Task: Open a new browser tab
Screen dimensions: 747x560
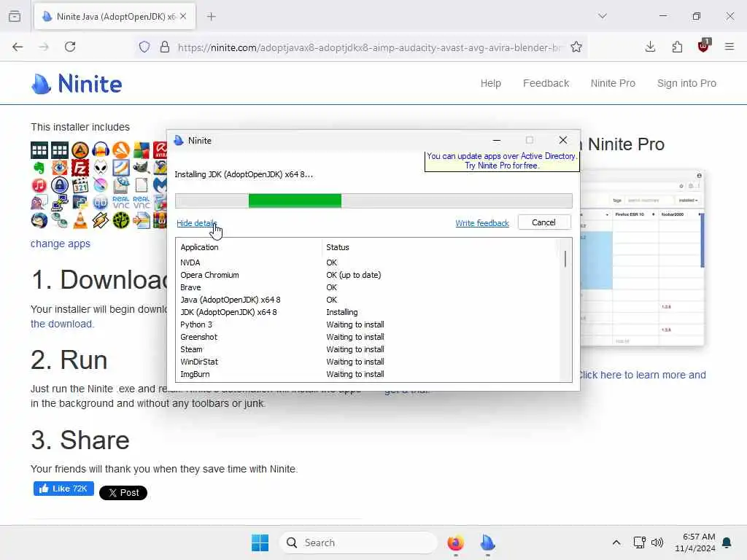Action: (x=212, y=16)
